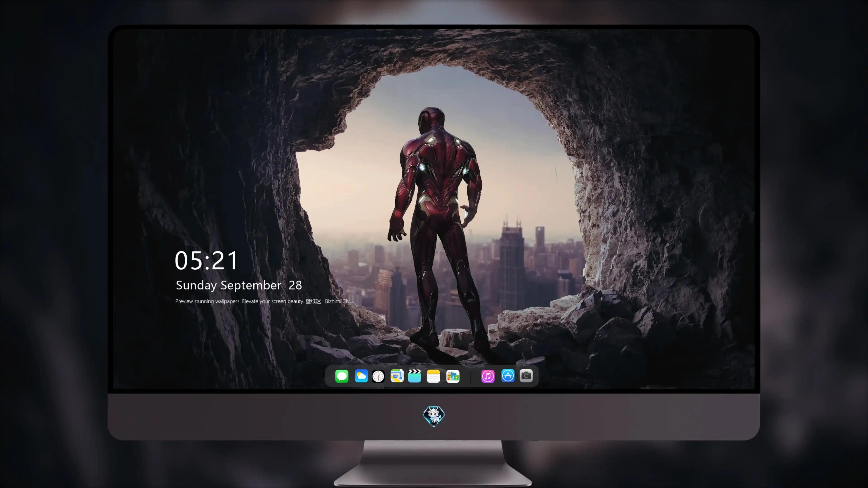
Task: Open the green Messages app in the dock
Action: 342,376
